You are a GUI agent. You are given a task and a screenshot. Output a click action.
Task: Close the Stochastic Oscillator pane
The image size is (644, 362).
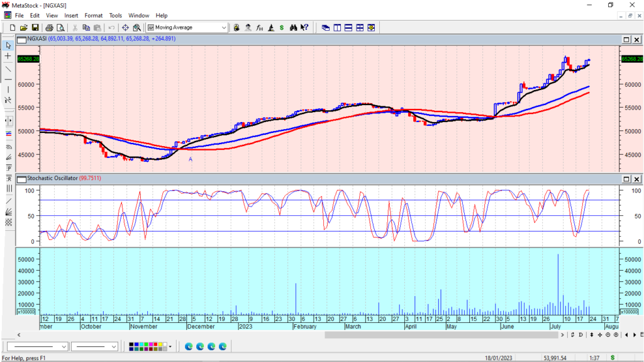[x=636, y=179]
